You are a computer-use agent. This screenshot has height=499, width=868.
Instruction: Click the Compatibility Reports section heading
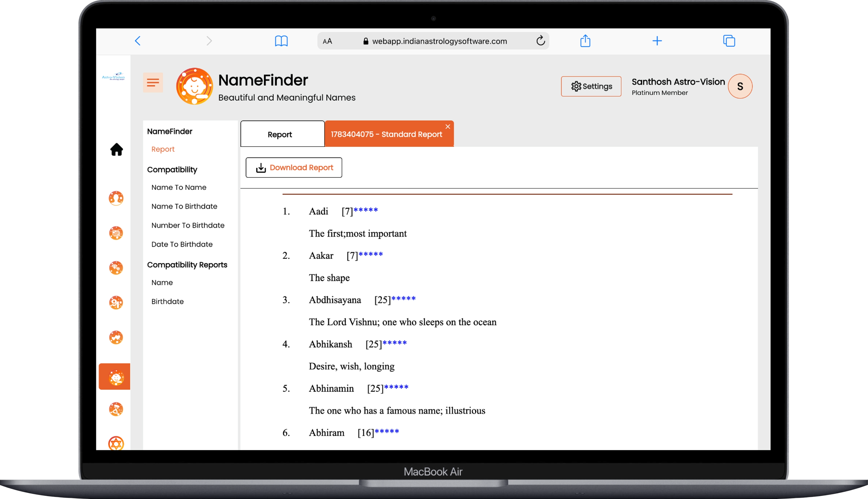[187, 265]
